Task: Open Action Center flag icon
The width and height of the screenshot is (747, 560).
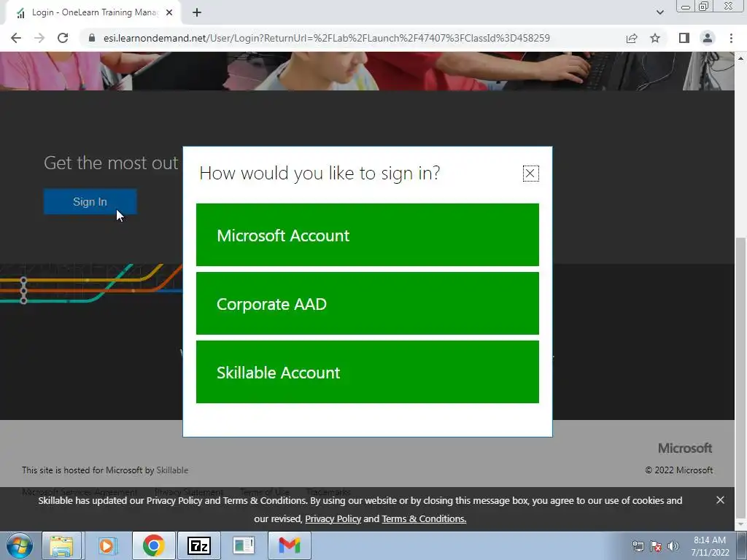Action: 656,546
